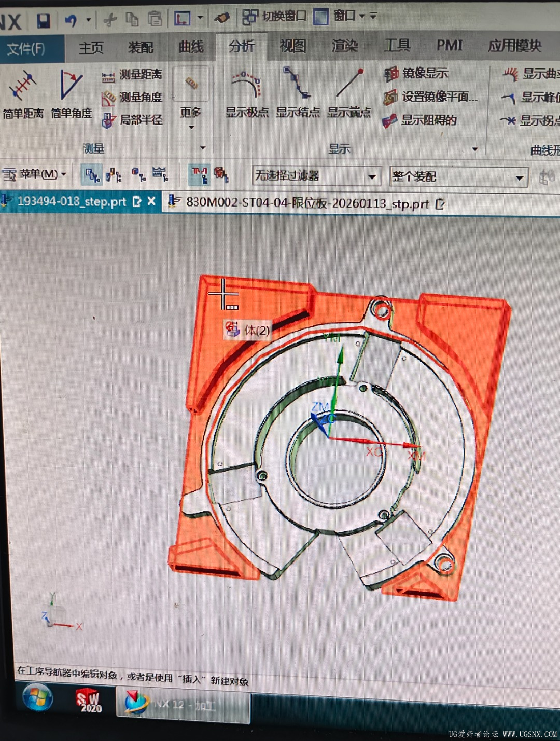
Task: Click the window layout icon beside Paste
Action: tap(182, 19)
